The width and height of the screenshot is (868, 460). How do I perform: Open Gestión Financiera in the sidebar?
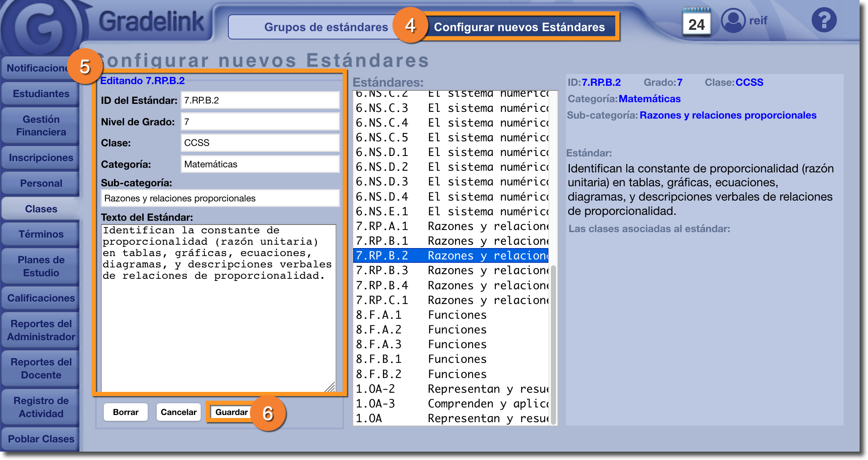(x=41, y=126)
